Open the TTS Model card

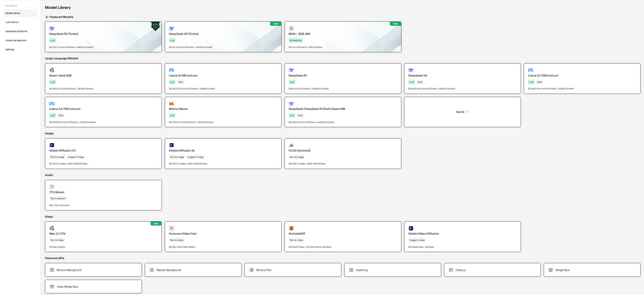[x=103, y=195]
